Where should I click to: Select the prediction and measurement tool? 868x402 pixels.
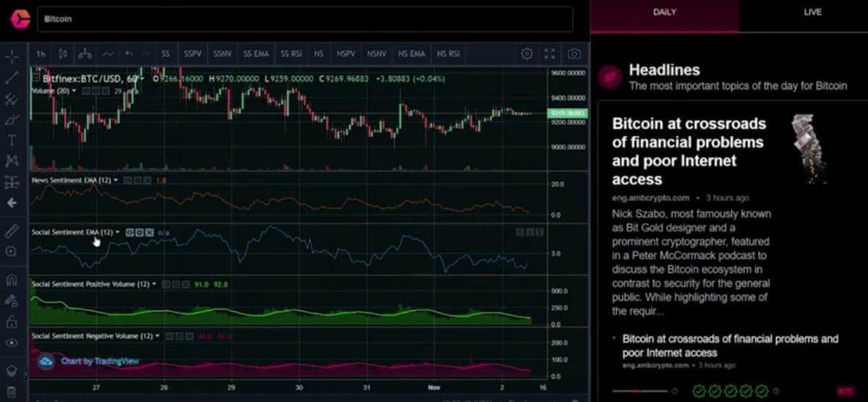coord(12,181)
